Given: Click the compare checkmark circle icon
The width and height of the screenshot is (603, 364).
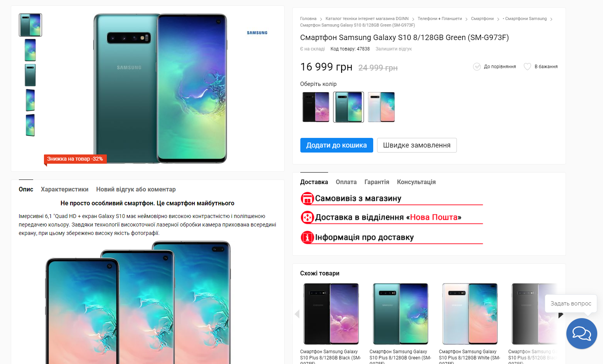Looking at the screenshot, I should pyautogui.click(x=477, y=67).
